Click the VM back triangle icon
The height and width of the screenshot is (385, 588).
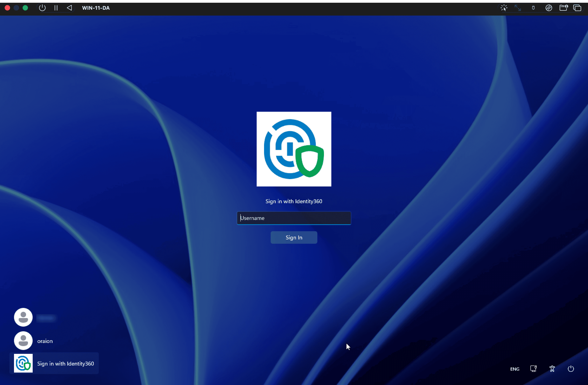pos(69,8)
